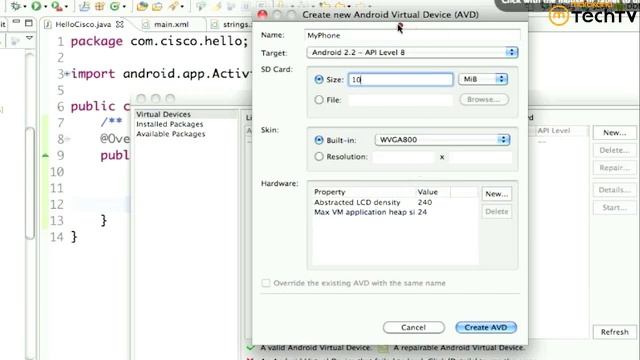
Task: Click package com.cisco.hello code line
Action: tap(159, 41)
